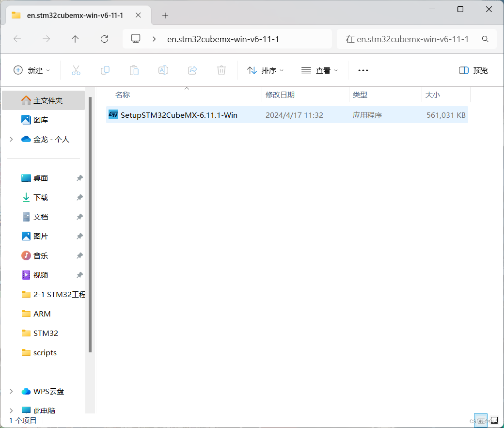Click the en.stm32cubemx-win-v6-11-1 breadcrumb
This screenshot has width=504, height=428.
coord(223,39)
